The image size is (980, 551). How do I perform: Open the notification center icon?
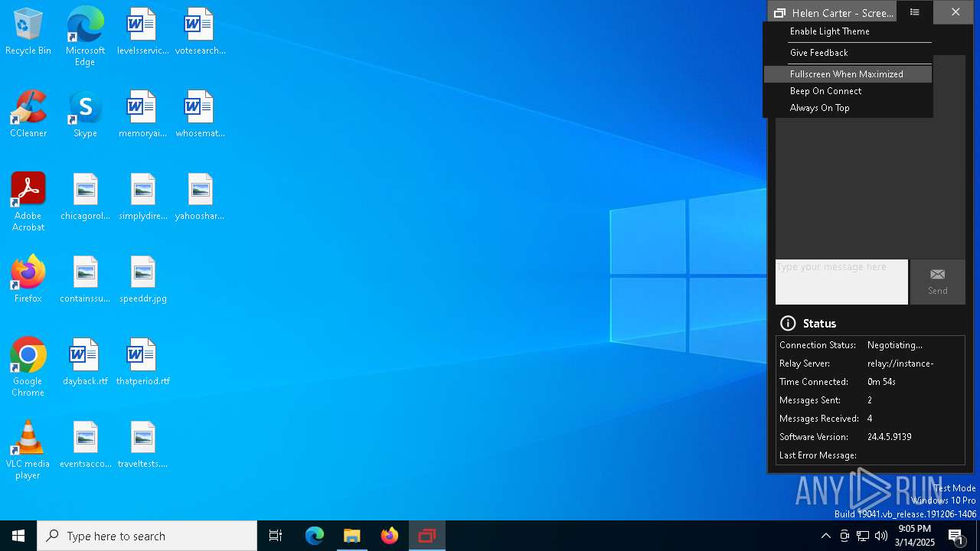point(956,536)
